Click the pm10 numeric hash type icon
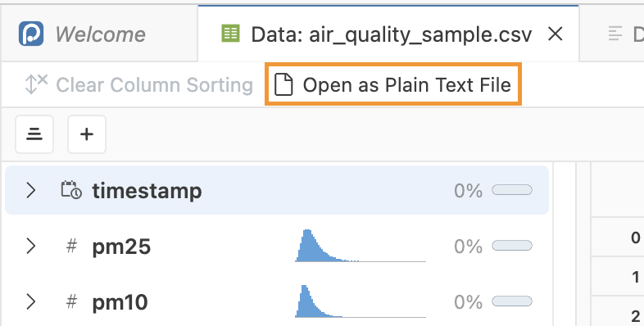This screenshot has width=644, height=326. [x=71, y=301]
